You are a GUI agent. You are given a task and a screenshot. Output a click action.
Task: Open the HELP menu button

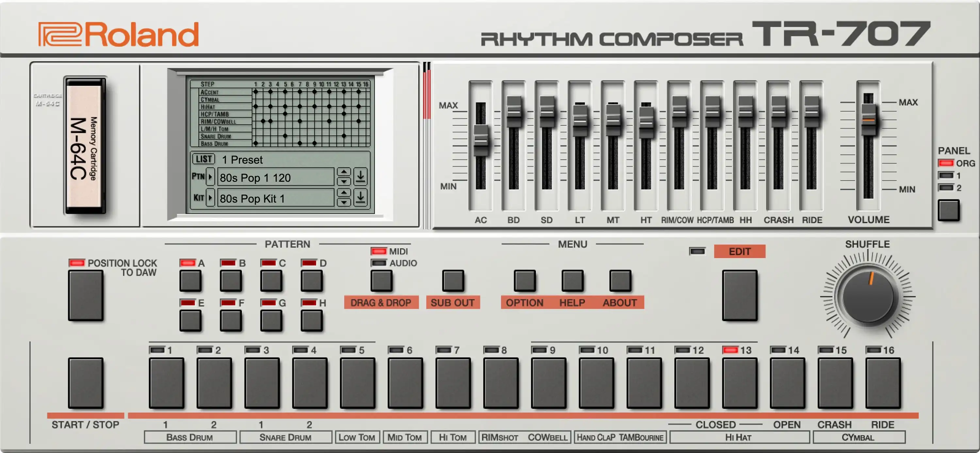click(572, 281)
